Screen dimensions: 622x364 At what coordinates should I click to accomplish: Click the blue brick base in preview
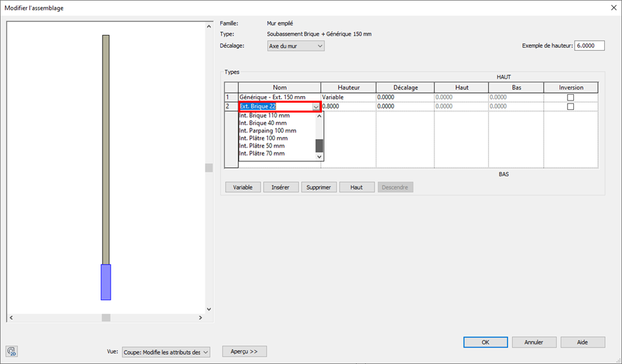click(105, 282)
